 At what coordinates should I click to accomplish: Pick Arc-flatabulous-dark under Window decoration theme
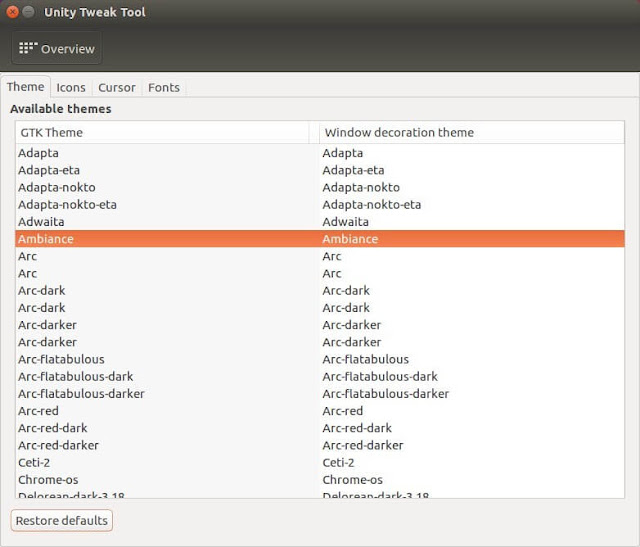[x=380, y=376]
